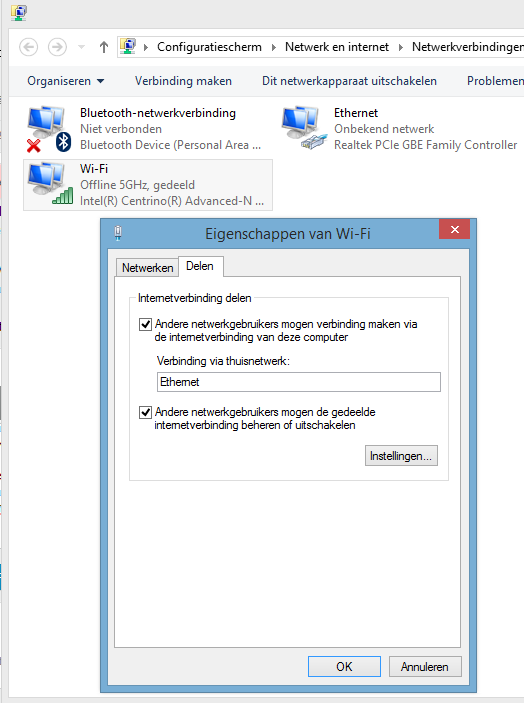Expand the Netwerk en internet breadcrumb arrow
524x703 pixels.
point(401,47)
